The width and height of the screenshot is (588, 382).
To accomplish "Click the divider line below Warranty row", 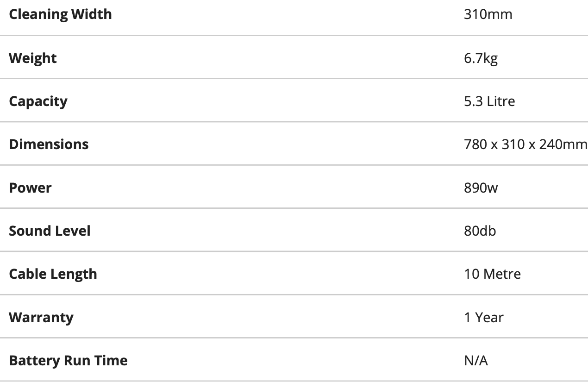I will [x=294, y=338].
